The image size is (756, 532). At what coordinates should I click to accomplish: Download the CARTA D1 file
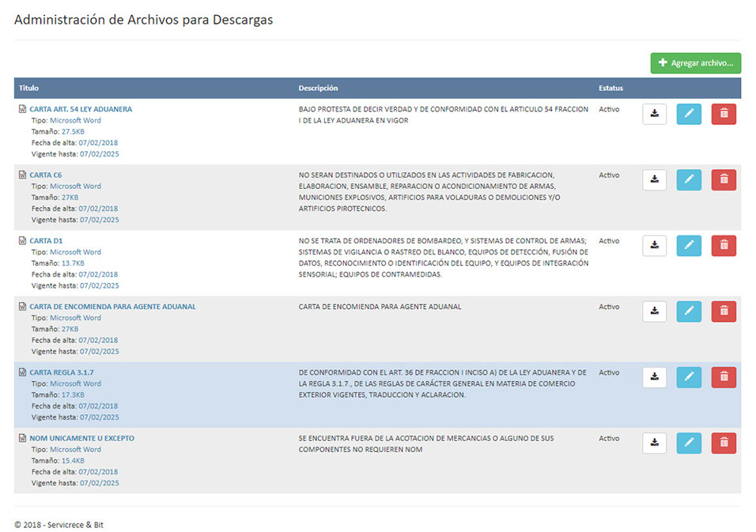pos(654,246)
